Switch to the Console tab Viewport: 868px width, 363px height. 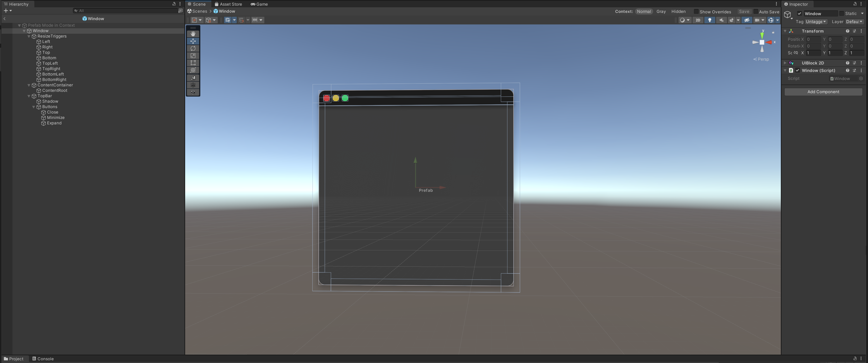point(43,359)
